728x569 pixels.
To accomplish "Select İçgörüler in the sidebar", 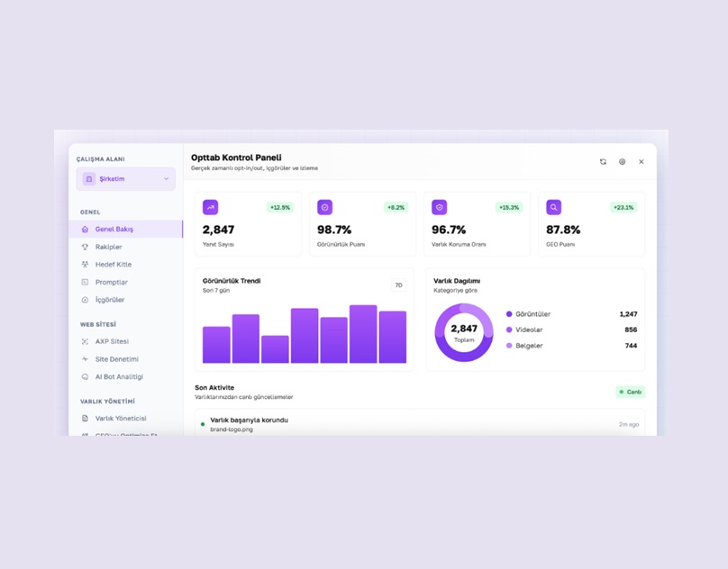I will point(107,300).
